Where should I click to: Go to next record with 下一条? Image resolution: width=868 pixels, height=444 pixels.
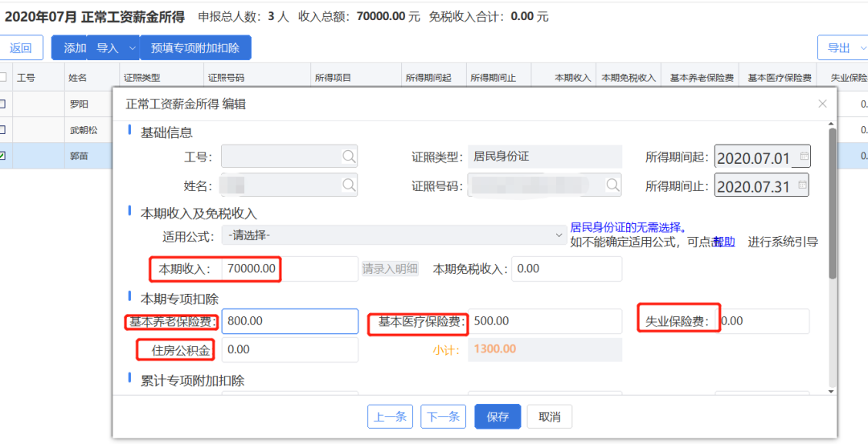443,417
